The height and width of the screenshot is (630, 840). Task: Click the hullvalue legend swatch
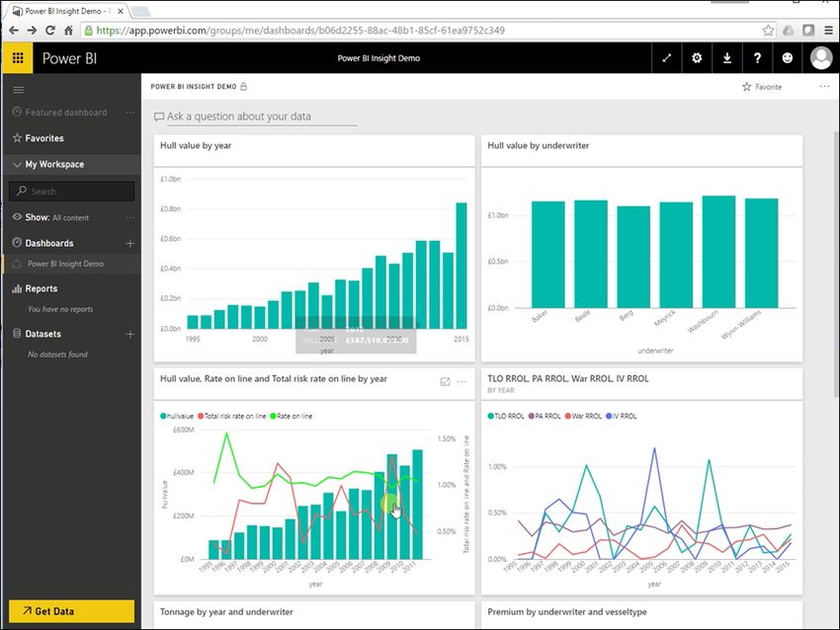[163, 416]
